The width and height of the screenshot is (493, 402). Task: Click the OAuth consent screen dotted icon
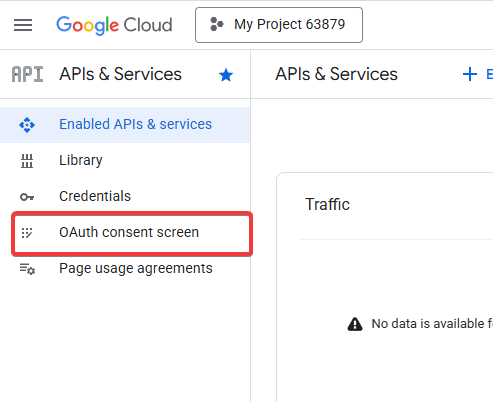point(27,233)
